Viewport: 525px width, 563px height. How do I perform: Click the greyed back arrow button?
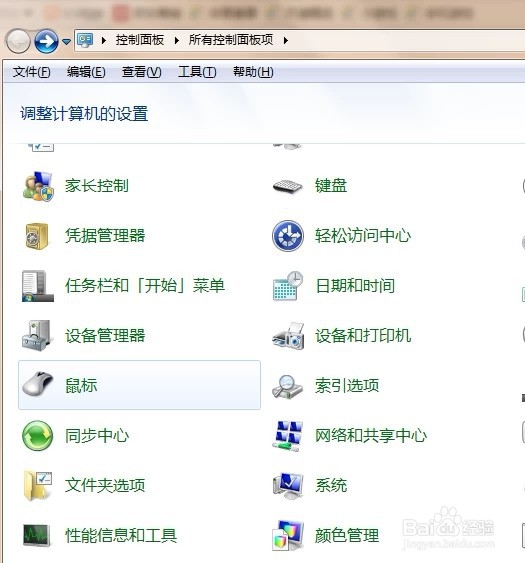click(x=18, y=41)
